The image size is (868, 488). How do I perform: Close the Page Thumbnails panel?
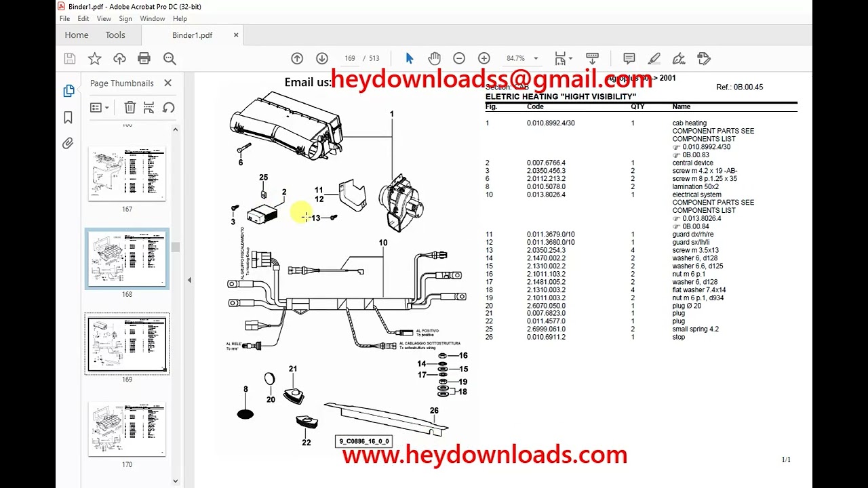[167, 83]
